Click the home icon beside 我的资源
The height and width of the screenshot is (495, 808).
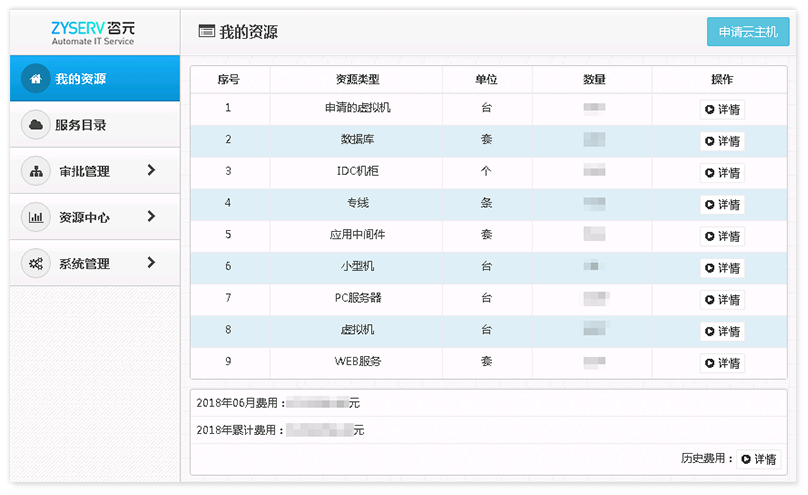point(35,79)
